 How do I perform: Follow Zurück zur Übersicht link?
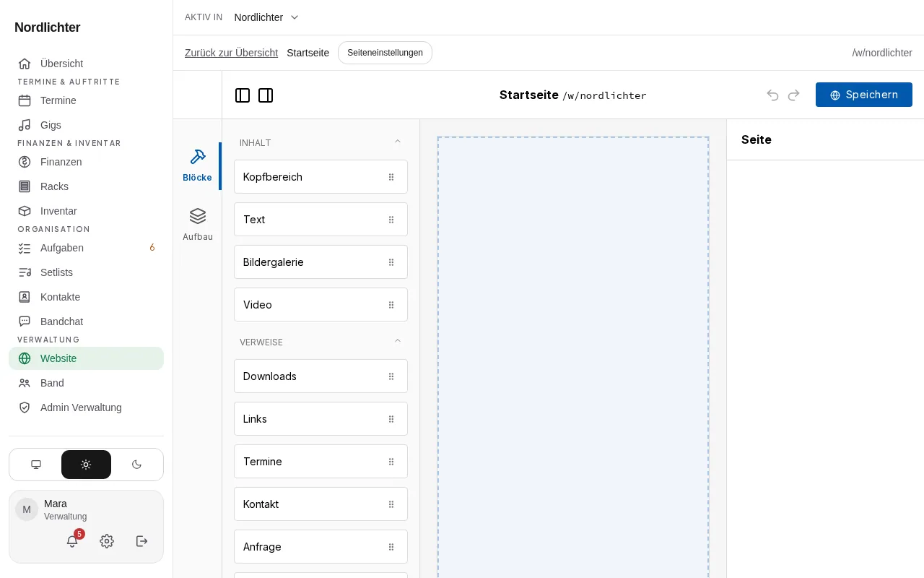pos(231,53)
